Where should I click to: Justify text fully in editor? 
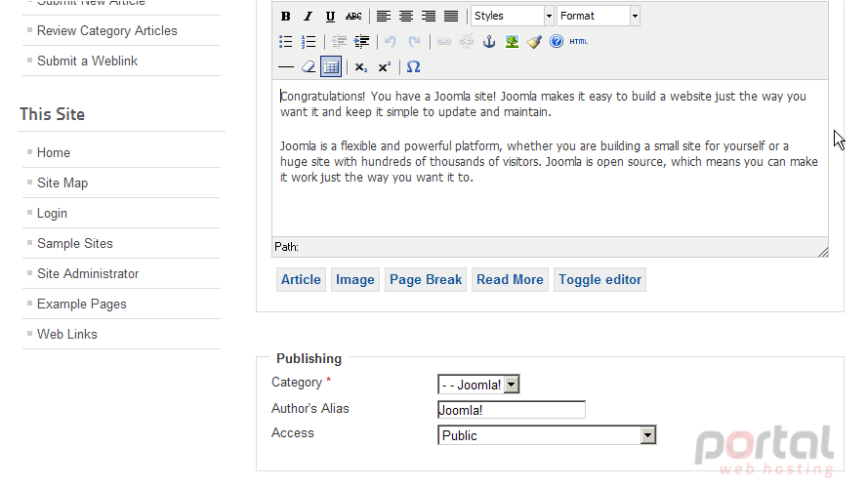(x=451, y=16)
